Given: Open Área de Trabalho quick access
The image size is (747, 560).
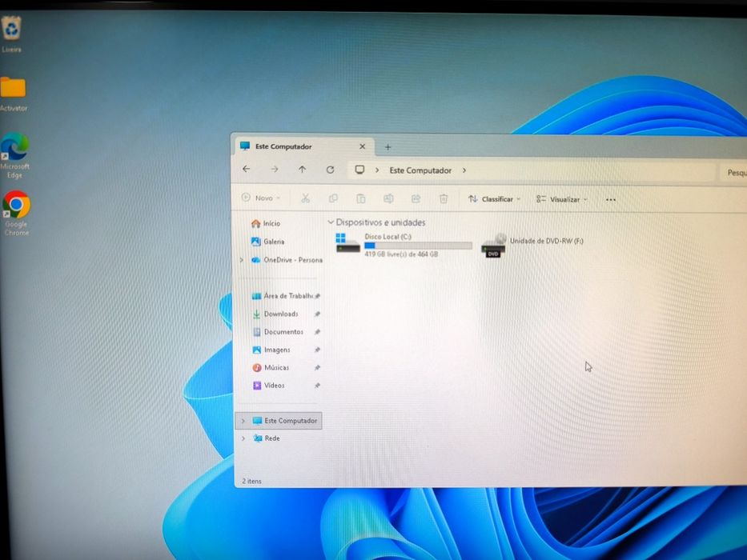Looking at the screenshot, I should [x=282, y=296].
